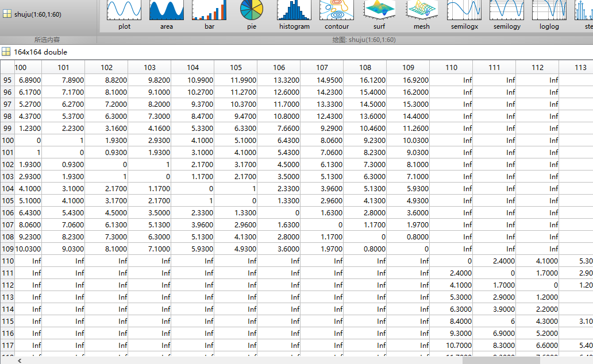Select column header 110
The height and width of the screenshot is (364, 593).
pos(451,68)
